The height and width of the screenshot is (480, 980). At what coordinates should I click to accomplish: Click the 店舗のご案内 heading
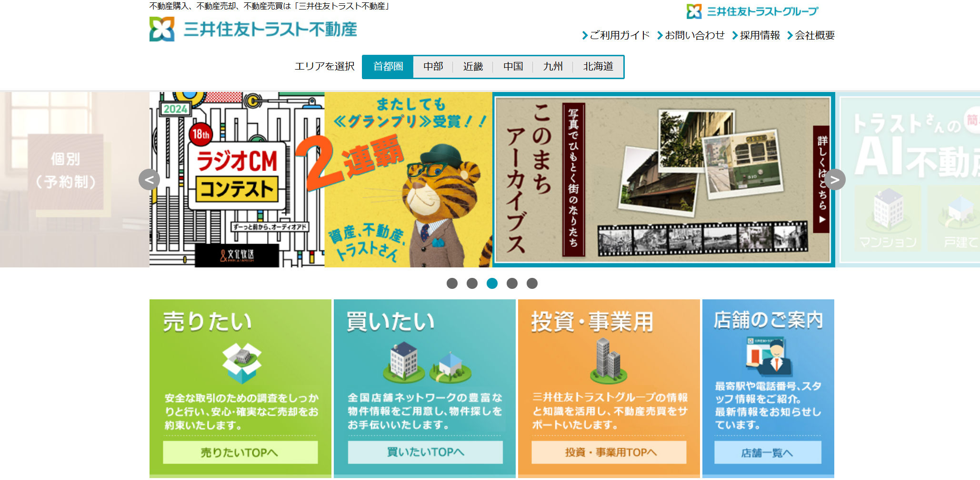[768, 320]
